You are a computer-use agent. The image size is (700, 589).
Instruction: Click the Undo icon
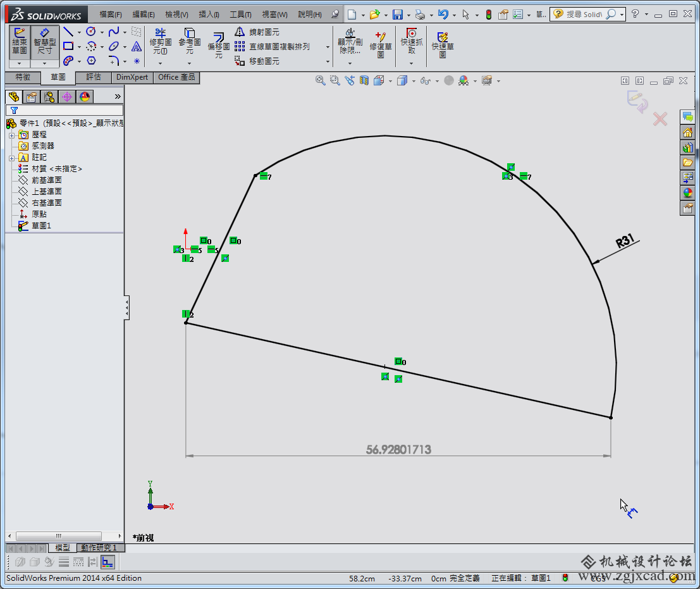tap(443, 15)
